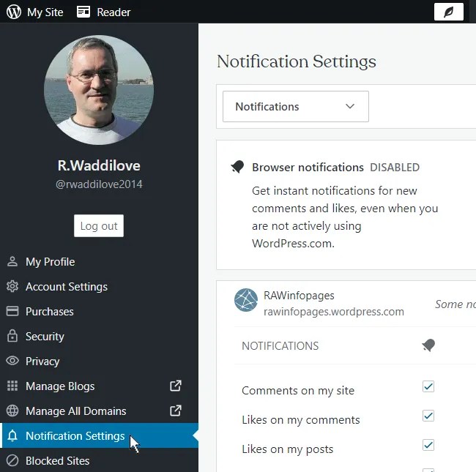This screenshot has width=476, height=472.
Task: Click the Manage All Domains globe icon
Action: click(x=12, y=411)
